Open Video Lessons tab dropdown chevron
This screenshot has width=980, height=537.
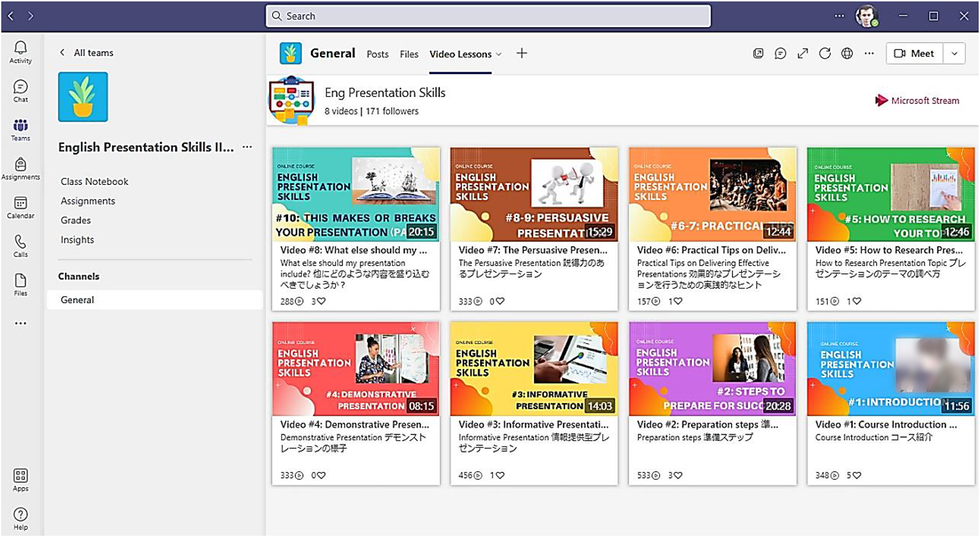(499, 54)
